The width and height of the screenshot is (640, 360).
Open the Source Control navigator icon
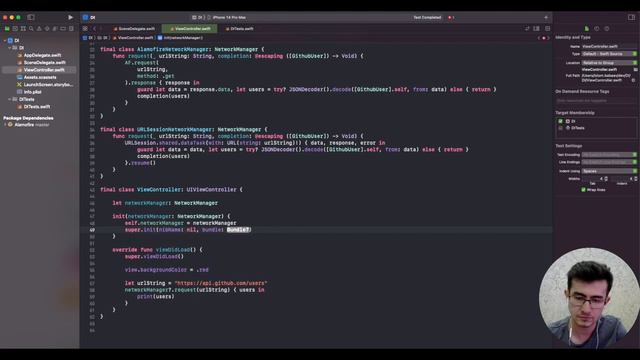pos(15,29)
